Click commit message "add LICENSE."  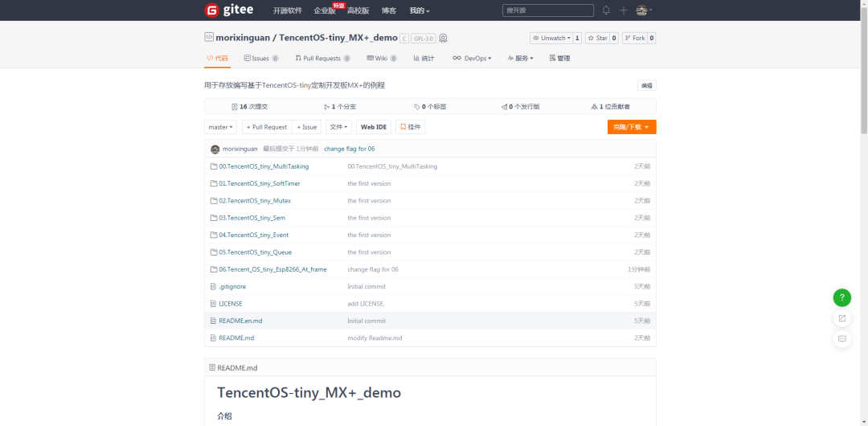[366, 304]
